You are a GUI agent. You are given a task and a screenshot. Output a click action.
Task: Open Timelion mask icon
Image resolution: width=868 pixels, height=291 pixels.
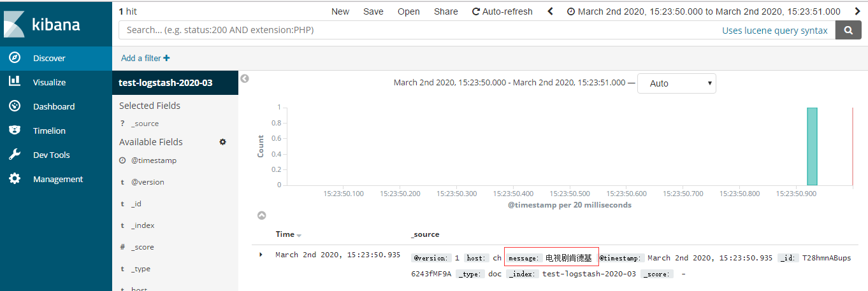(x=14, y=131)
